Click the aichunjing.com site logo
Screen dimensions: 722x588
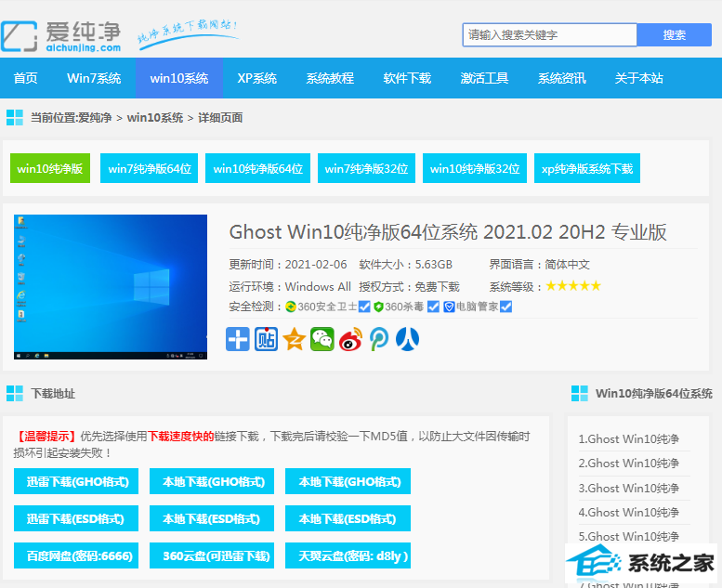(60, 36)
